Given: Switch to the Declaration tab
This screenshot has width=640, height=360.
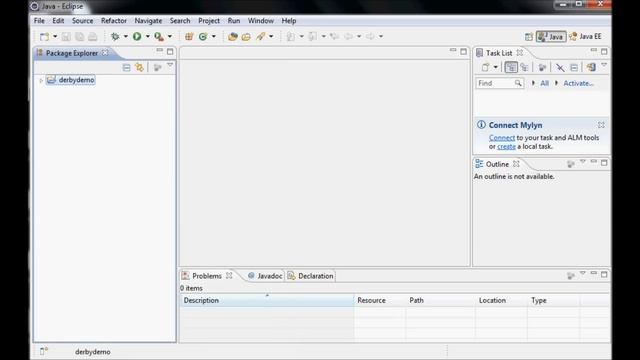Looking at the screenshot, I should (311, 276).
